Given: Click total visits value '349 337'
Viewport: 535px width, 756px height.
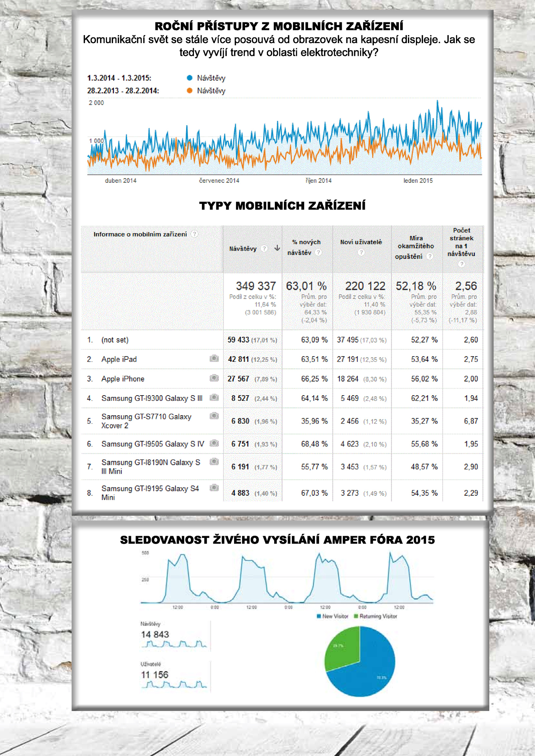Looking at the screenshot, I should (256, 286).
